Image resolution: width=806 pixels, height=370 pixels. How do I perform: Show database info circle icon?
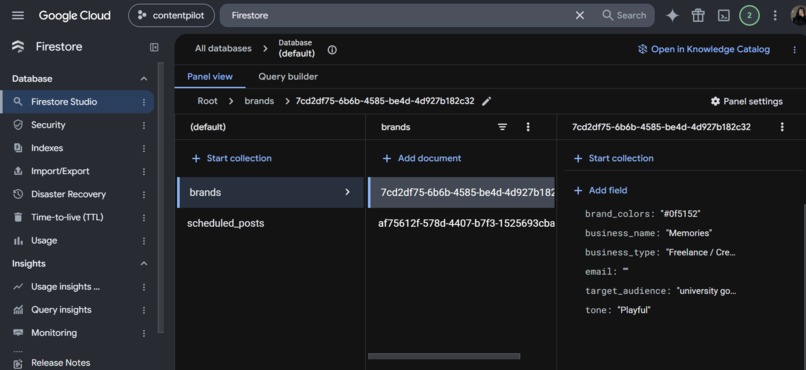click(332, 50)
